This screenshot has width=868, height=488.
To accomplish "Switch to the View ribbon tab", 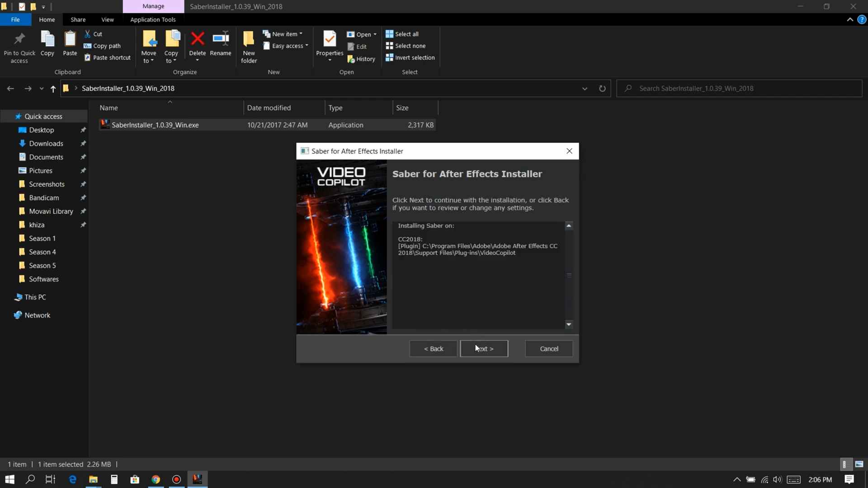I will point(108,19).
